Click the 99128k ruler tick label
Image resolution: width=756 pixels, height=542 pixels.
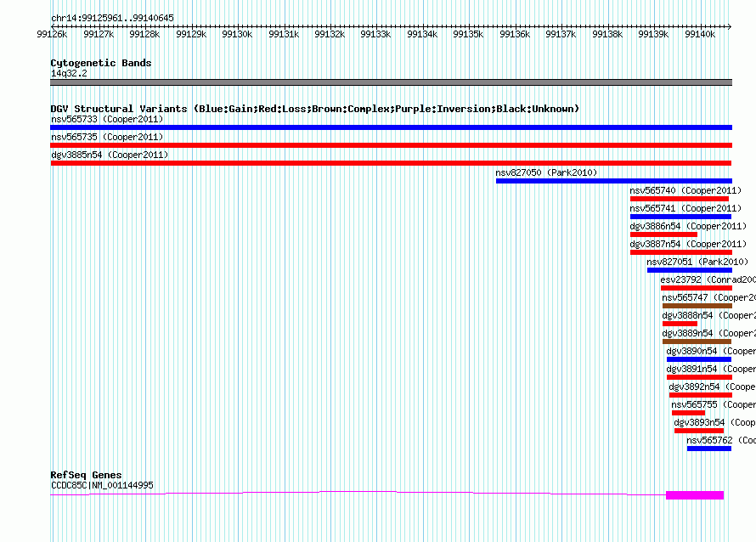(x=144, y=34)
